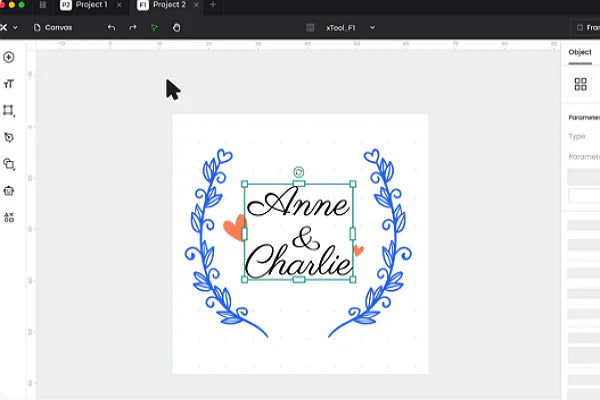
Task: Click the bottom-right resize handle of selection
Action: tap(353, 280)
